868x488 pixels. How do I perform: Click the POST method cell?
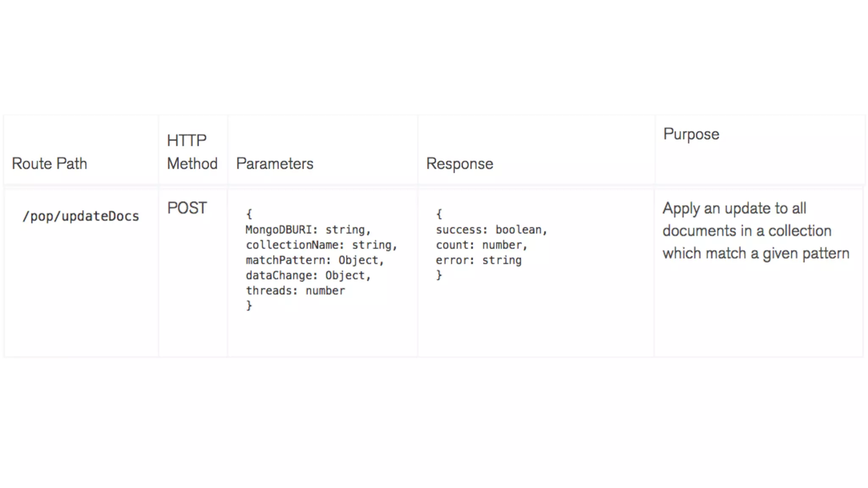tap(187, 208)
